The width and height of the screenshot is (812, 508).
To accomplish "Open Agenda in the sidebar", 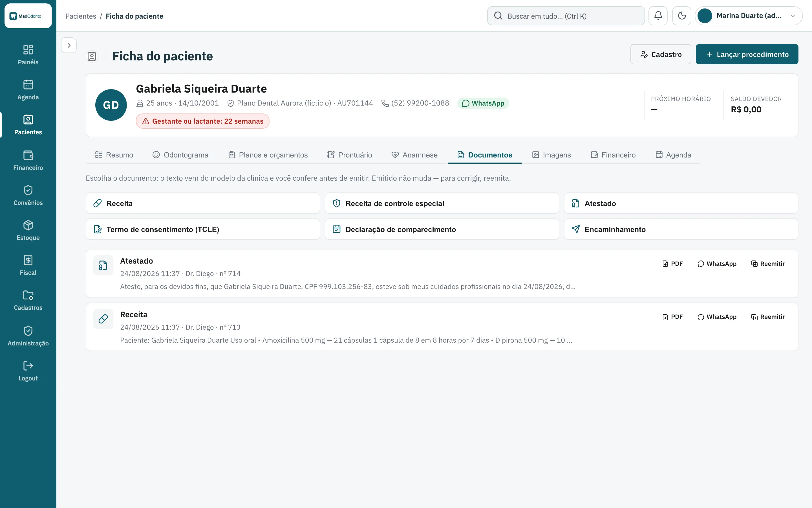I will tap(28, 90).
